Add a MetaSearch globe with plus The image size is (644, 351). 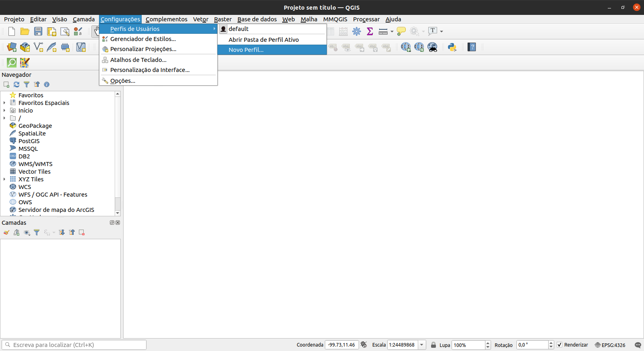pyautogui.click(x=406, y=47)
